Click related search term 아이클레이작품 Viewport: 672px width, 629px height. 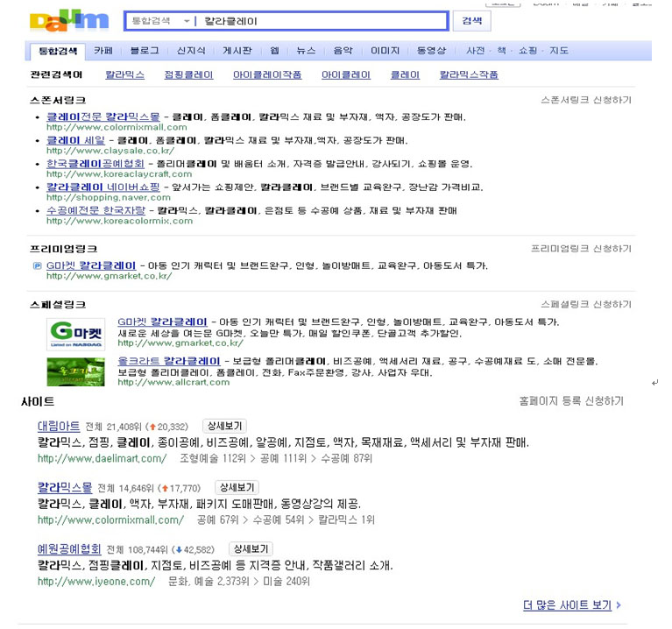coord(267,75)
